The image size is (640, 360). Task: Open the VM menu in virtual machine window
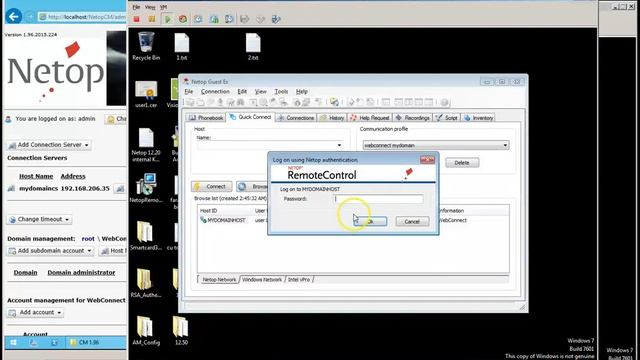tap(163, 7)
